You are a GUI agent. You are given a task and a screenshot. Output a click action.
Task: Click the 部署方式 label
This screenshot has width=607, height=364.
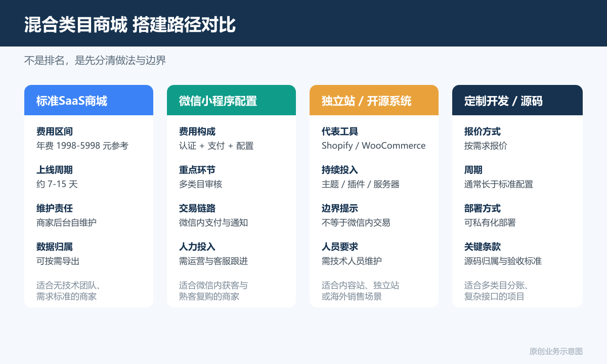point(483,208)
